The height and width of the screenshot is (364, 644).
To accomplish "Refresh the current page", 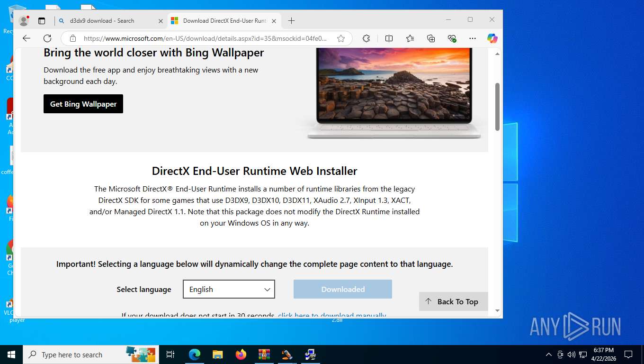I will [x=47, y=38].
